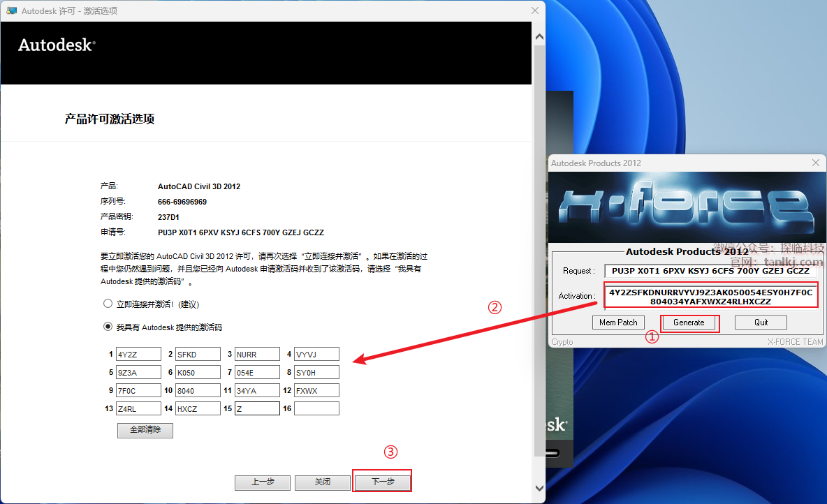
Task: Click the 上一步 (Back) button
Action: pos(263,482)
